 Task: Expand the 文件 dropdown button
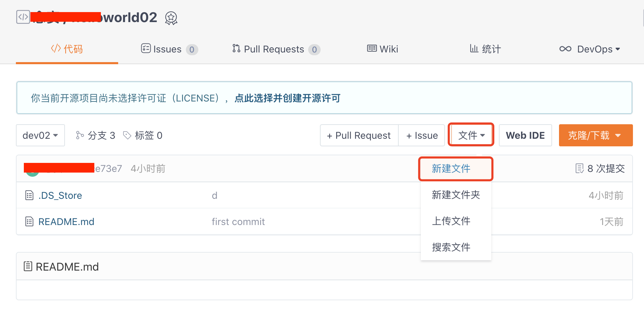471,135
